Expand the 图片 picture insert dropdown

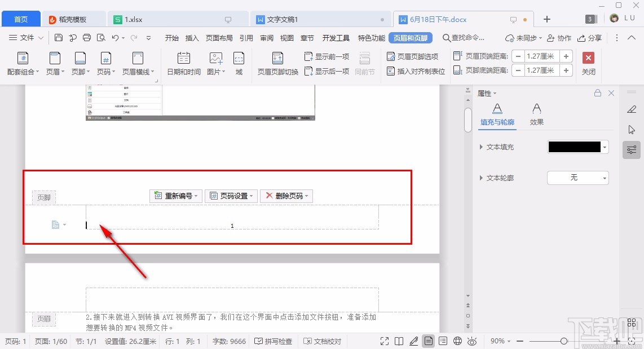click(215, 62)
